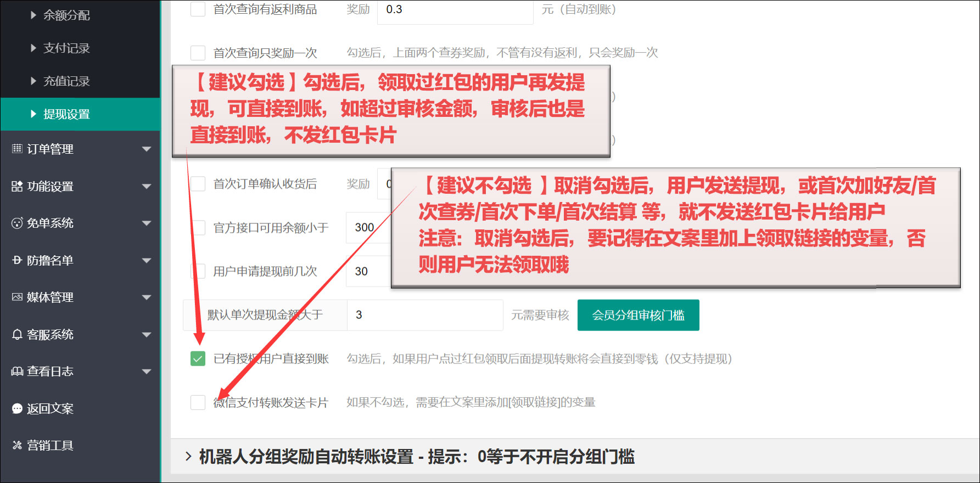Click 元需要审核 text
Screen dimensions: 980x483
(x=540, y=315)
